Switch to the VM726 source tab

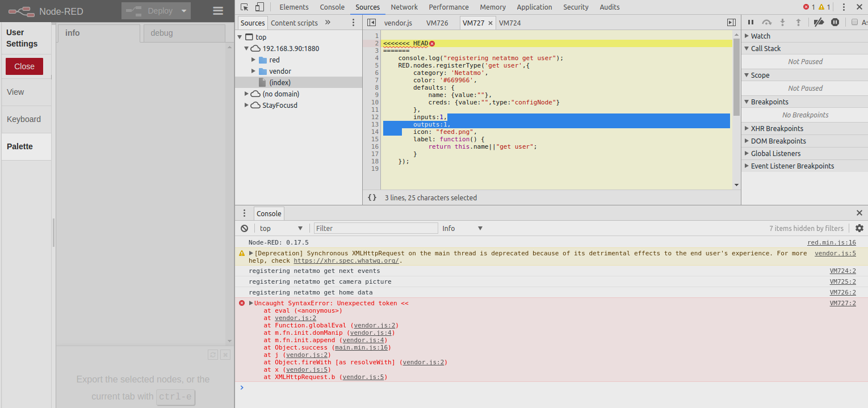[x=438, y=23]
